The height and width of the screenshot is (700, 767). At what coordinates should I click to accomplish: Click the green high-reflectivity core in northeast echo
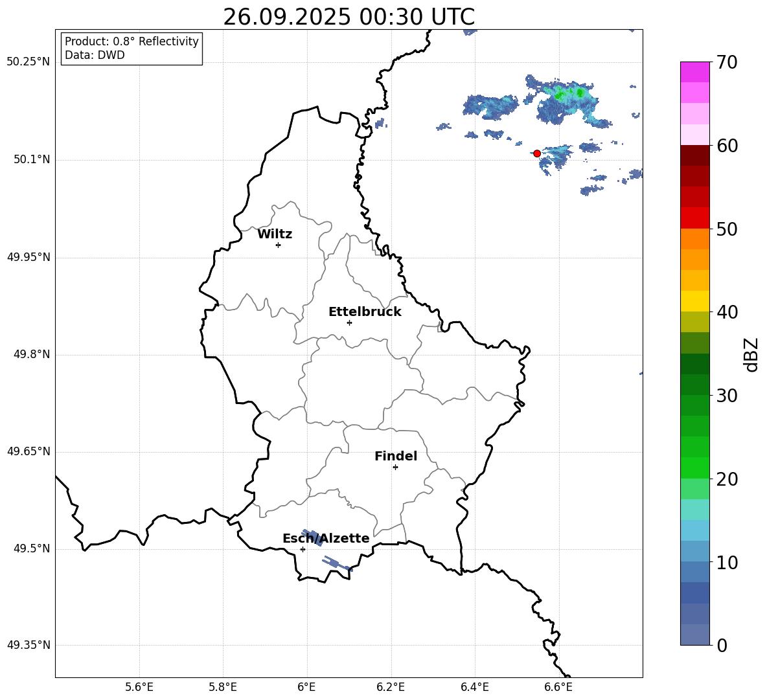(x=580, y=92)
